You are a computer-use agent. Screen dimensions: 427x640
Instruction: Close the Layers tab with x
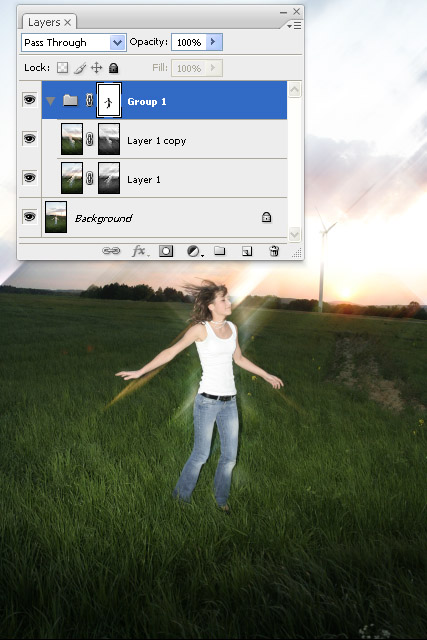point(68,22)
